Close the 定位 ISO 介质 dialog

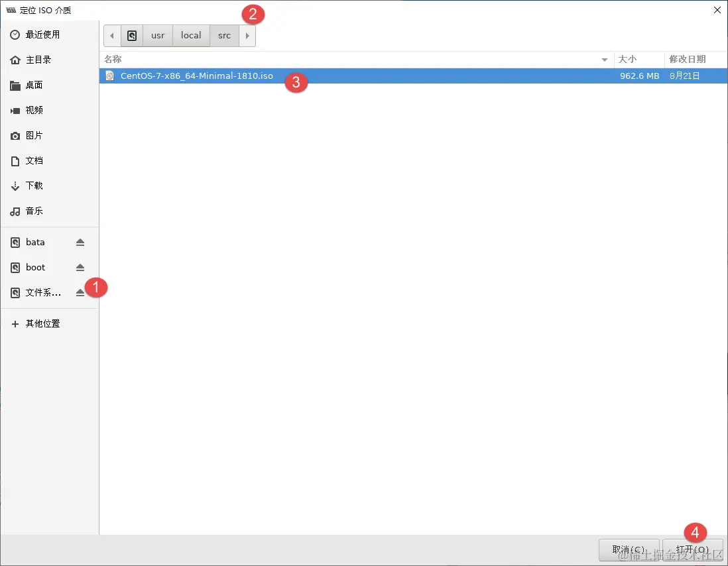(x=717, y=10)
